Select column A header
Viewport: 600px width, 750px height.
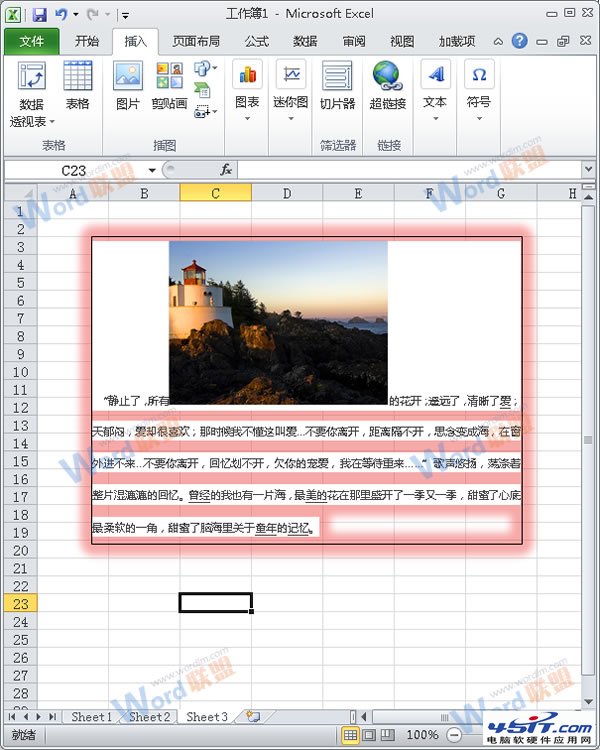coord(73,193)
